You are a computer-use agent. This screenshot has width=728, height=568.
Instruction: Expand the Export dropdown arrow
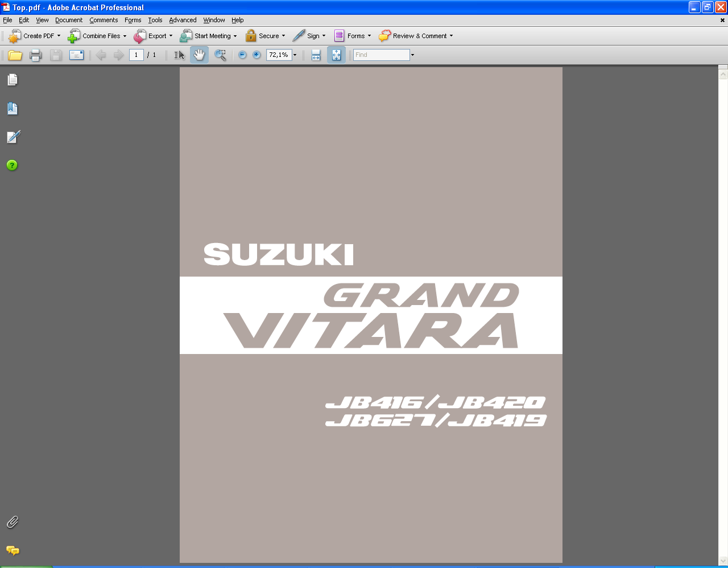171,36
